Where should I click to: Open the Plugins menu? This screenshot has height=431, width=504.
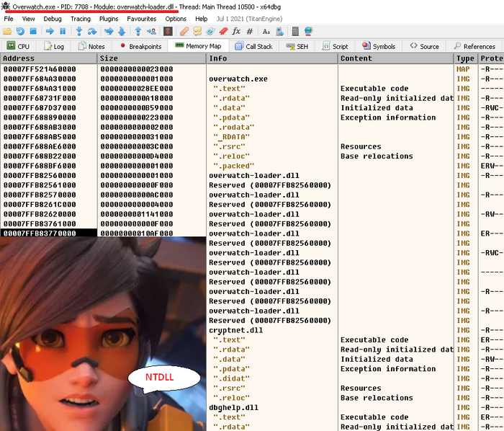[x=109, y=19]
